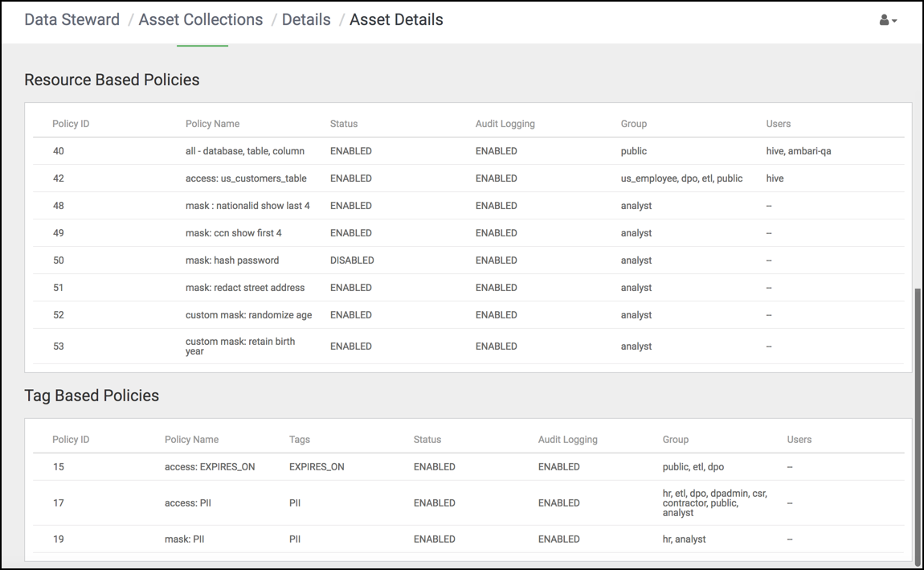The width and height of the screenshot is (924, 570).
Task: Click 'us_employee, dpo, etl, public' group cell
Action: coord(681,178)
